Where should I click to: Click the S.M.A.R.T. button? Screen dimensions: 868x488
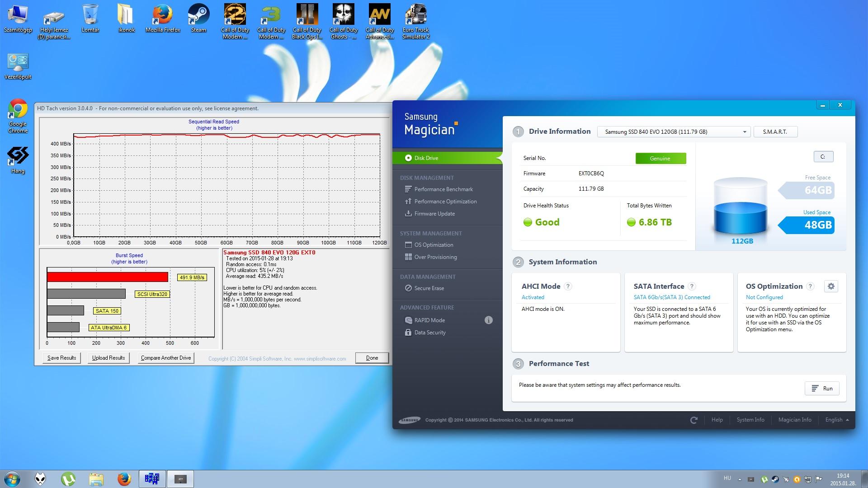click(775, 132)
